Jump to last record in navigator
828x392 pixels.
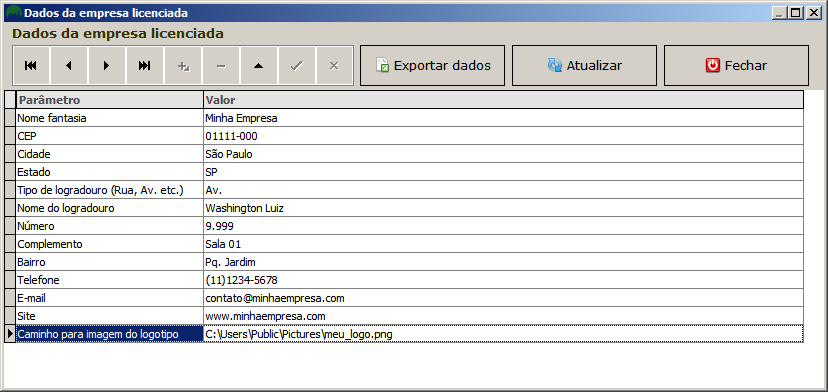pyautogui.click(x=145, y=66)
